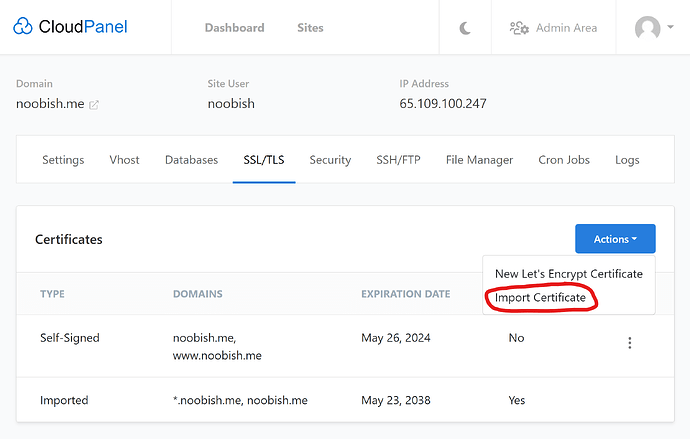690x439 pixels.
Task: Click the *.noobish.me, noobish.me cell
Action: [240, 400]
